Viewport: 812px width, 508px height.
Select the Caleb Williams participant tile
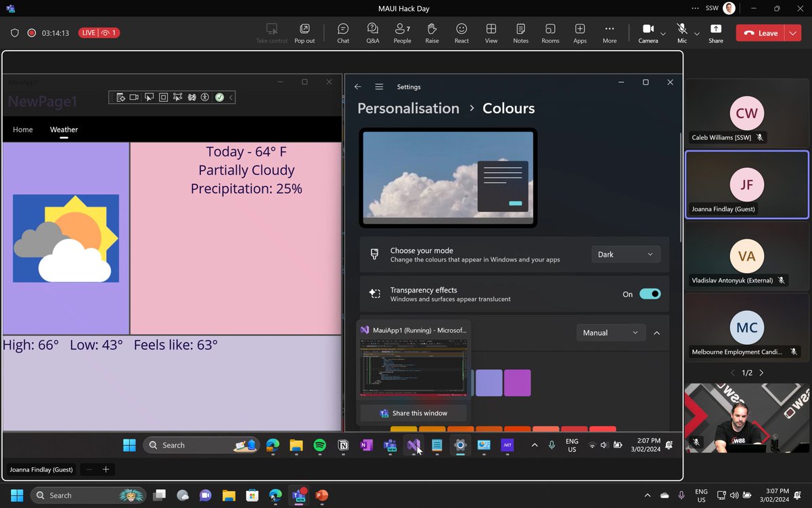pyautogui.click(x=747, y=112)
